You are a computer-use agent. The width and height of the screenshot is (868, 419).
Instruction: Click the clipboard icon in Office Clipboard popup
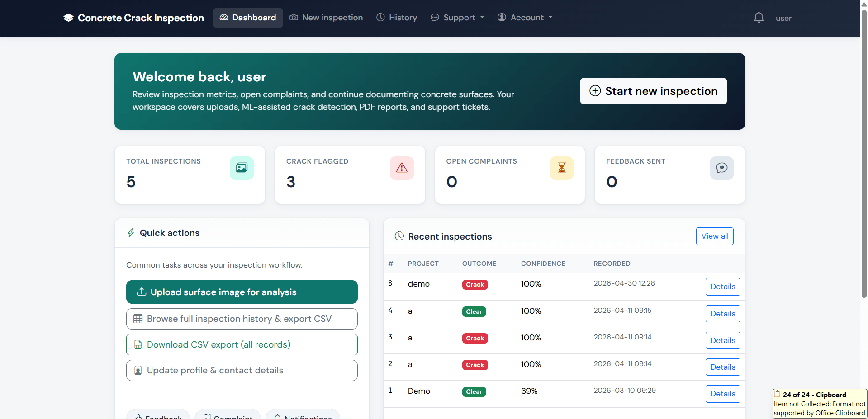pyautogui.click(x=777, y=394)
